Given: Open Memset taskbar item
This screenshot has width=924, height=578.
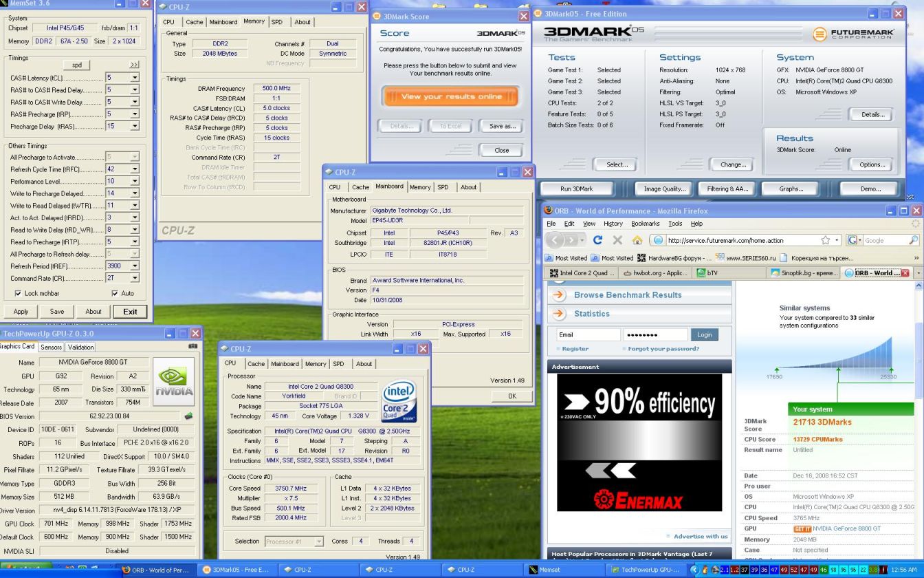Looking at the screenshot, I should (565, 570).
